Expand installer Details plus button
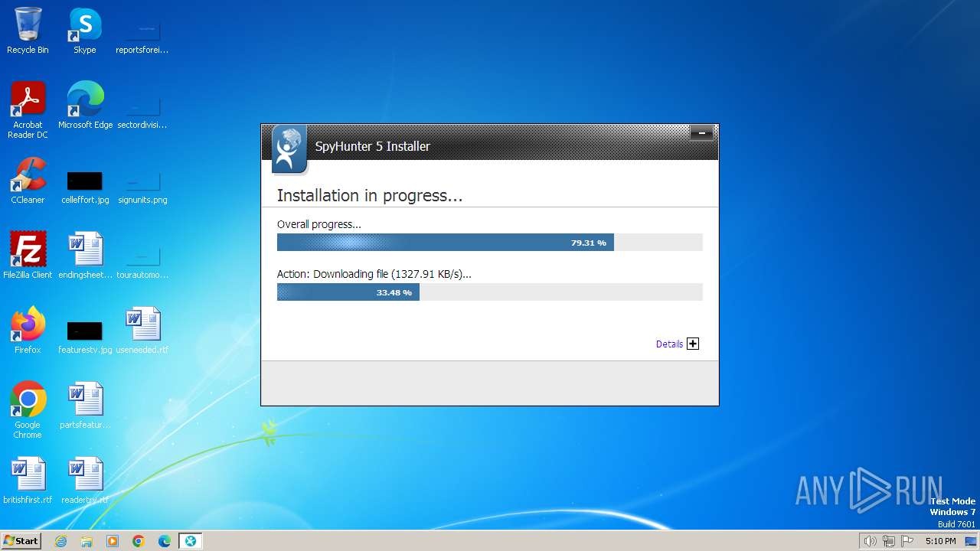Image resolution: width=980 pixels, height=551 pixels. click(x=693, y=344)
